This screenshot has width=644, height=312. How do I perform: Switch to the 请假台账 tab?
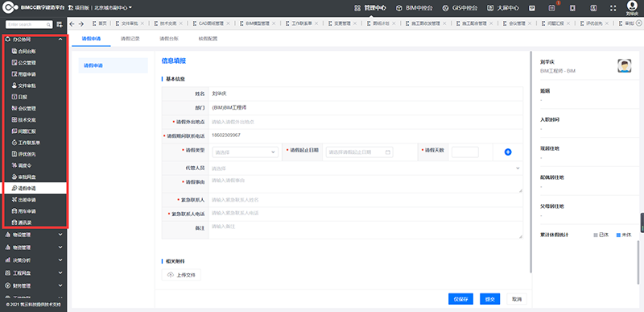(x=169, y=39)
